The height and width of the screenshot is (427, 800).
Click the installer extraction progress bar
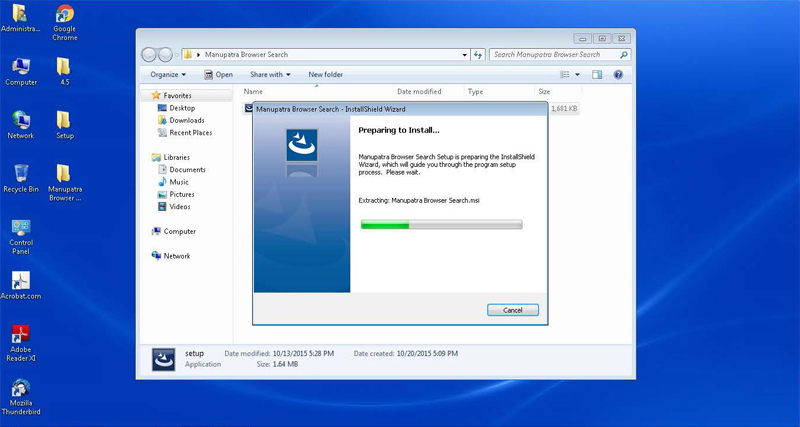441,224
